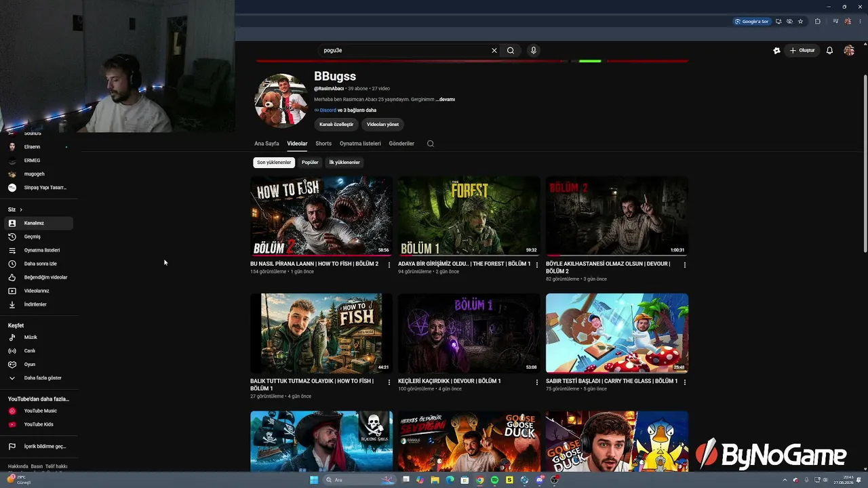
Task: Open the HOW TO FISH BÖLÜM 2 thumbnail
Action: (x=321, y=216)
